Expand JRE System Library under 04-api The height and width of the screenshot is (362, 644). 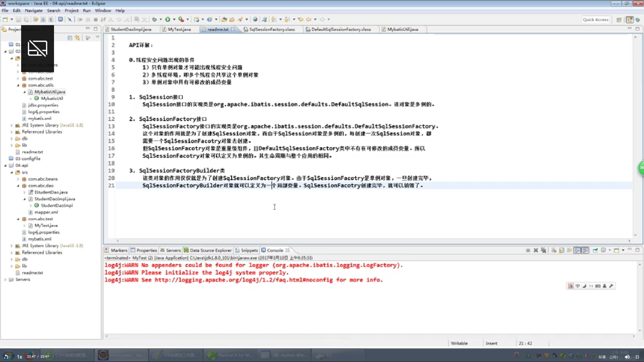(12, 246)
